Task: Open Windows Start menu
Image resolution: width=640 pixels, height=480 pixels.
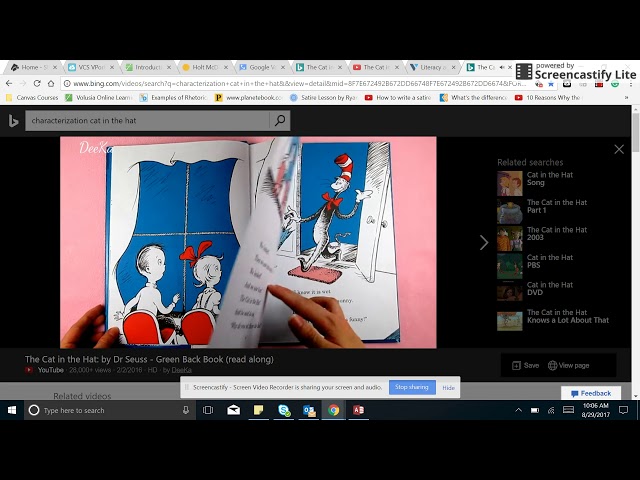Action: pyautogui.click(x=12, y=410)
